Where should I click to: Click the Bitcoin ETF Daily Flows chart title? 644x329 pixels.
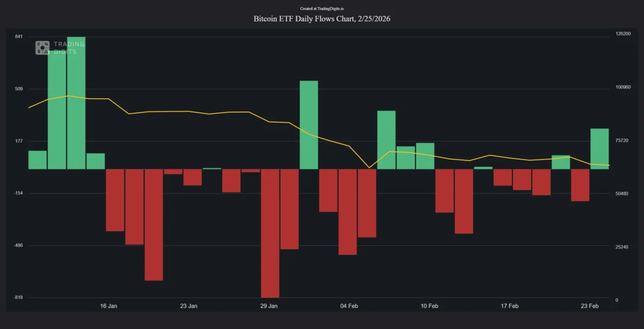coord(321,19)
